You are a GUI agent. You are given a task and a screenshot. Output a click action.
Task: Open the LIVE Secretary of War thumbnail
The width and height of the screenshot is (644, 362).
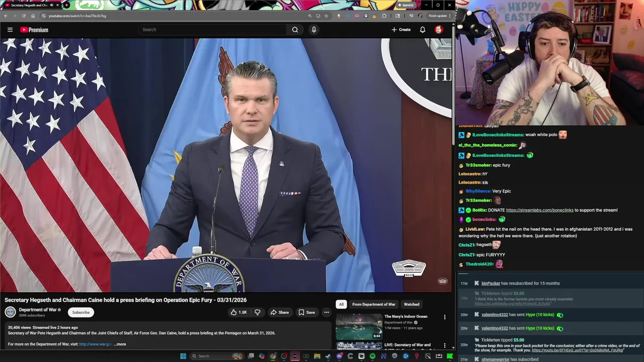click(x=359, y=346)
